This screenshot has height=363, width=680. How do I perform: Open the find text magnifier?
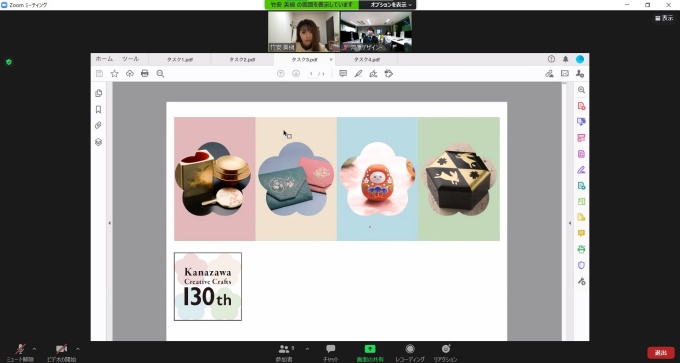(x=160, y=74)
